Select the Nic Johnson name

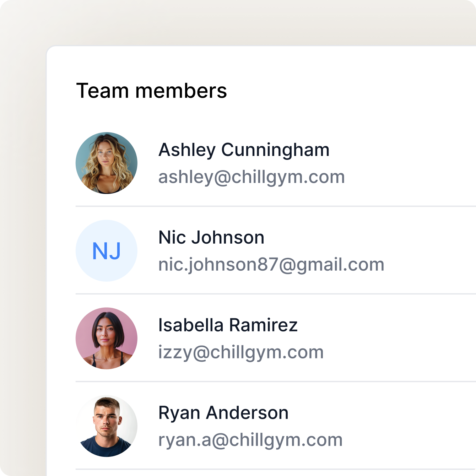tap(211, 237)
